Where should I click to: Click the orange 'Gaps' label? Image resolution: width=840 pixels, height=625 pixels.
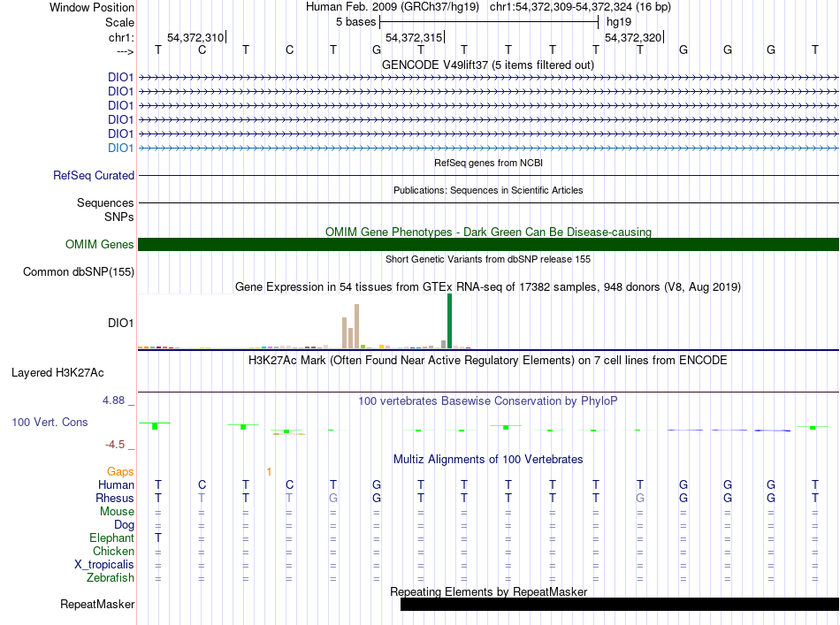click(120, 471)
